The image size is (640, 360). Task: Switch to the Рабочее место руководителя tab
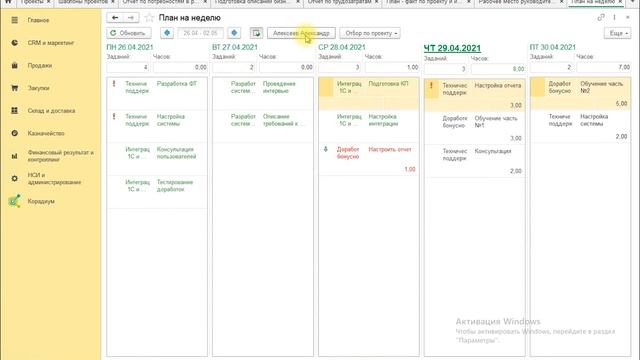[x=520, y=3]
